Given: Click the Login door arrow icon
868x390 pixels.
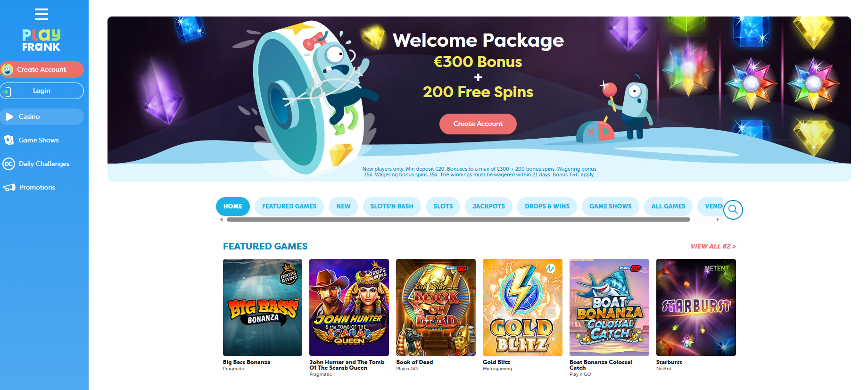Looking at the screenshot, I should point(7,91).
